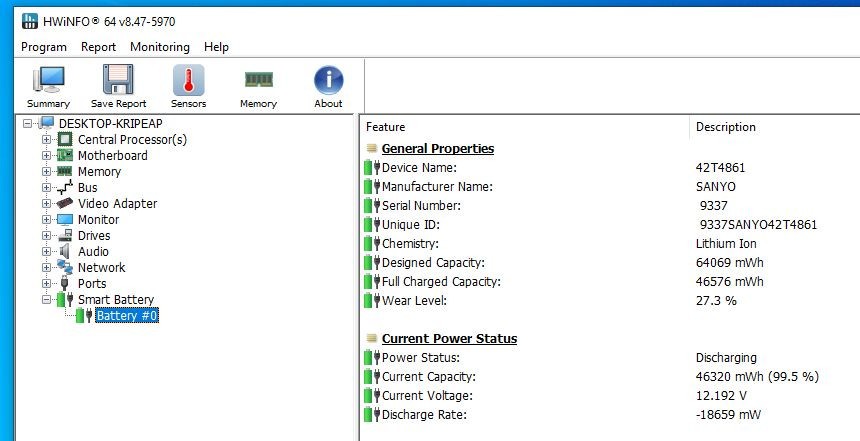Expand the Bus node
860x441 pixels.
click(x=47, y=188)
